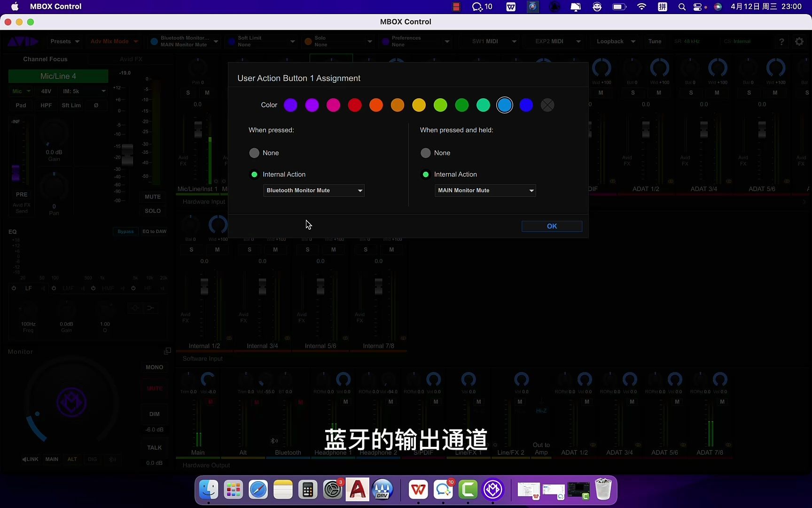Screen dimensions: 812x508
Task: Open MBOX Control icon in Dock
Action: pyautogui.click(x=493, y=490)
